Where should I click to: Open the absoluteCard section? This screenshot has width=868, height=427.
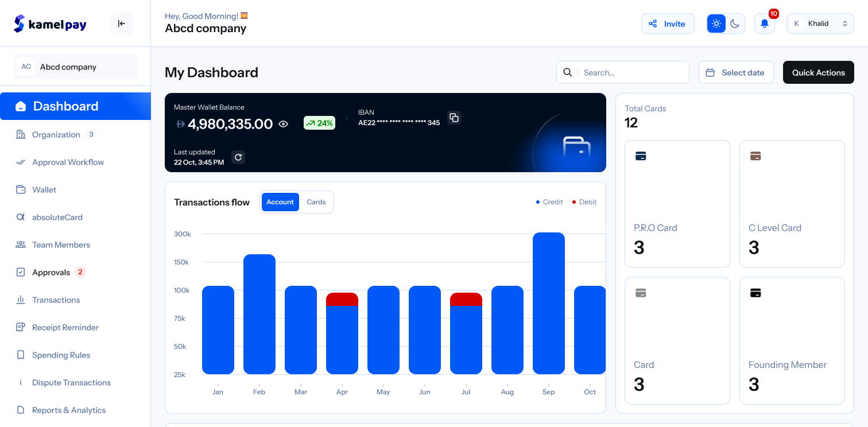(21, 217)
